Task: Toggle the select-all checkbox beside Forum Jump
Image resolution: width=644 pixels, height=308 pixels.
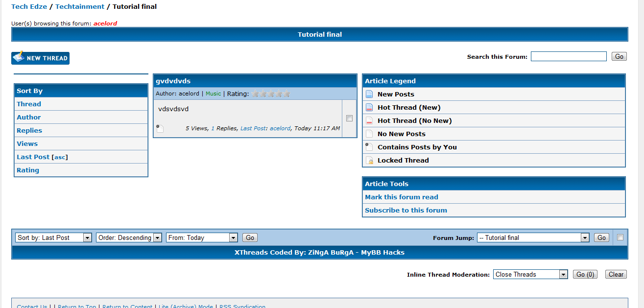Action: click(x=620, y=237)
